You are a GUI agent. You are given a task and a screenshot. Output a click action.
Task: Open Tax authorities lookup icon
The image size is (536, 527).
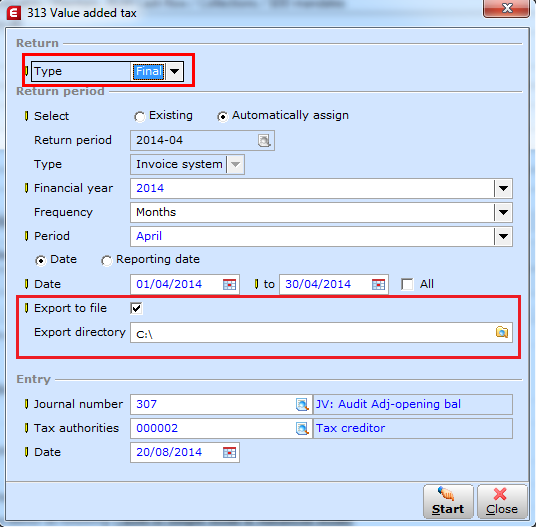pos(302,429)
